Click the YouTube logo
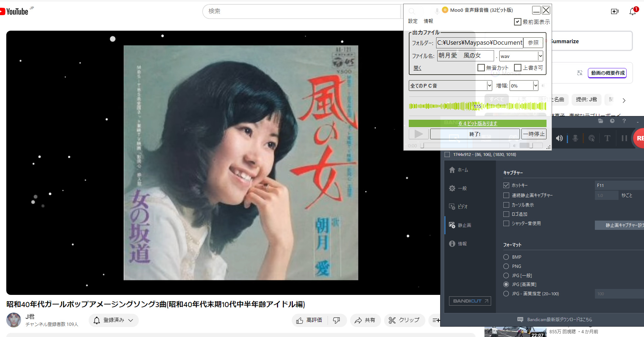Screen dimensions: 644x337 tap(14, 11)
